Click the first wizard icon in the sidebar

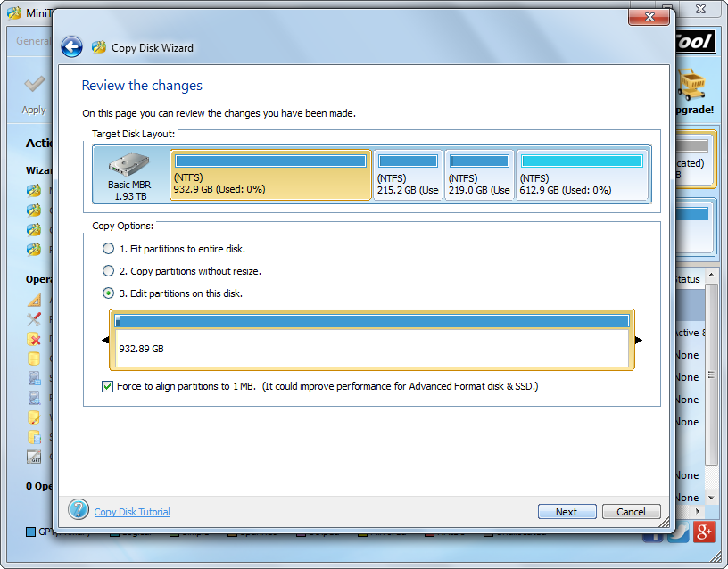pyautogui.click(x=34, y=190)
